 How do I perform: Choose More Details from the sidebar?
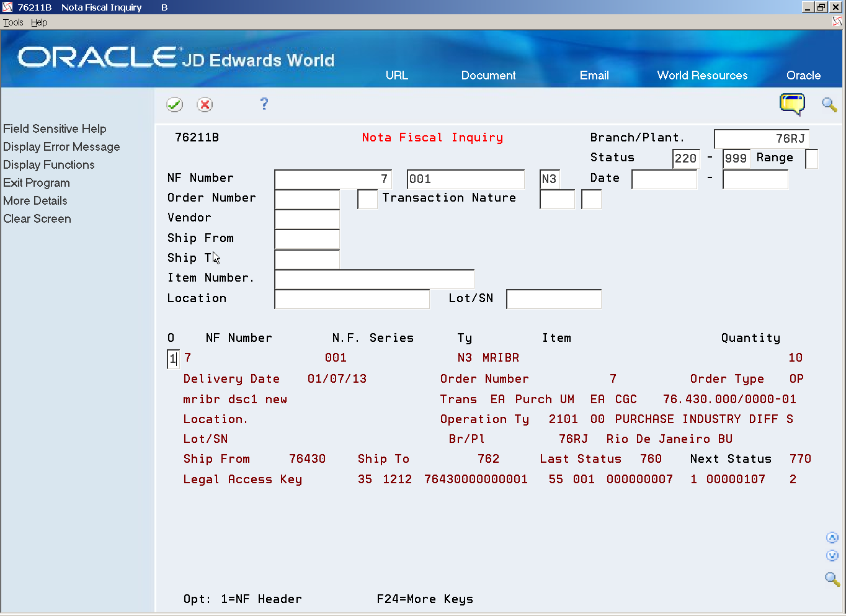[x=35, y=200]
